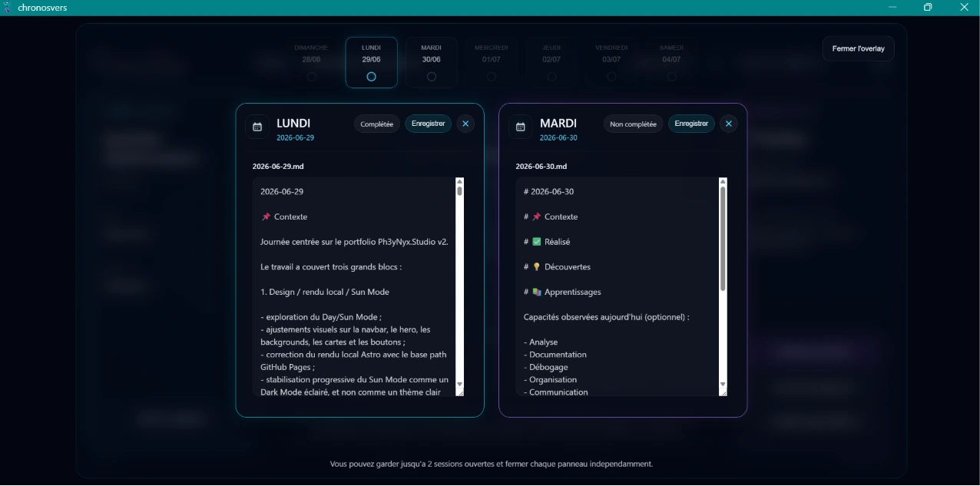Select the JEUDI 02/07 day tab
This screenshot has width=980, height=486.
click(551, 62)
